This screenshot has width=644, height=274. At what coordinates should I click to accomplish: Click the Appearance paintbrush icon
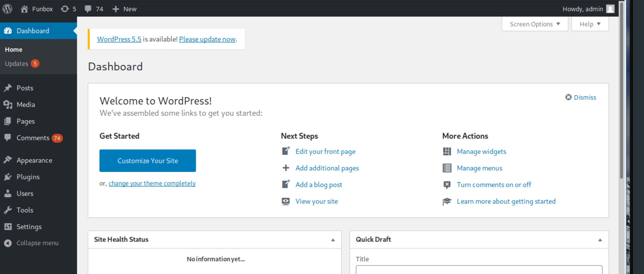point(8,160)
